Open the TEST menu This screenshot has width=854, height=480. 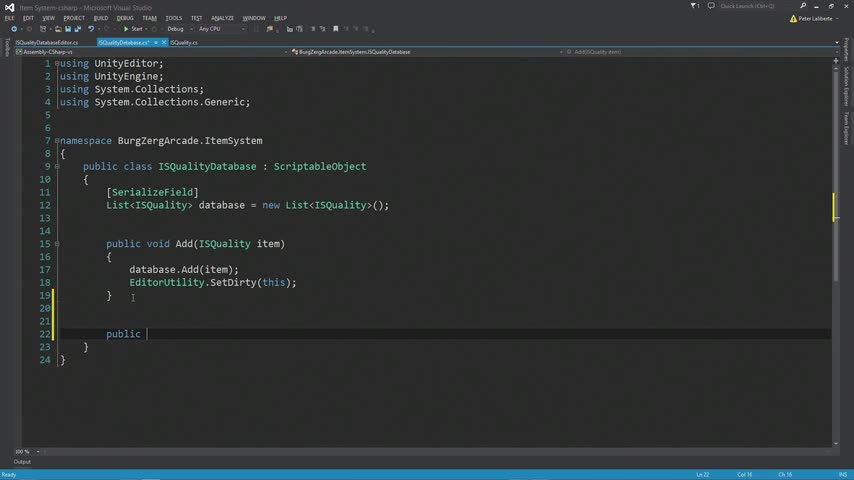196,18
